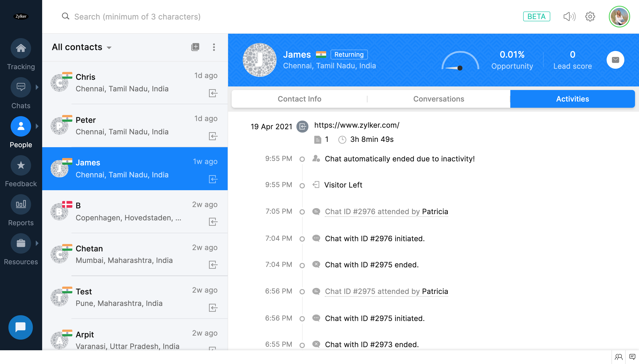
Task: Open the Feedback star icon
Action: [21, 165]
